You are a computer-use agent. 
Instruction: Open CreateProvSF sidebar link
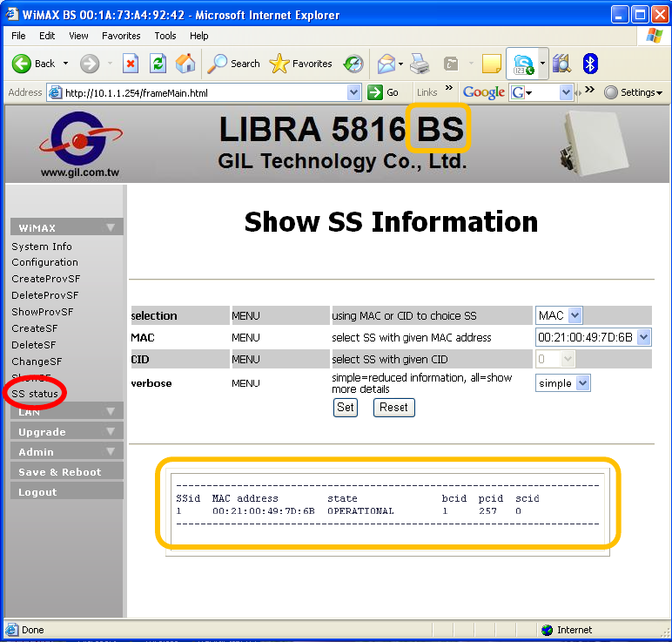[46, 279]
